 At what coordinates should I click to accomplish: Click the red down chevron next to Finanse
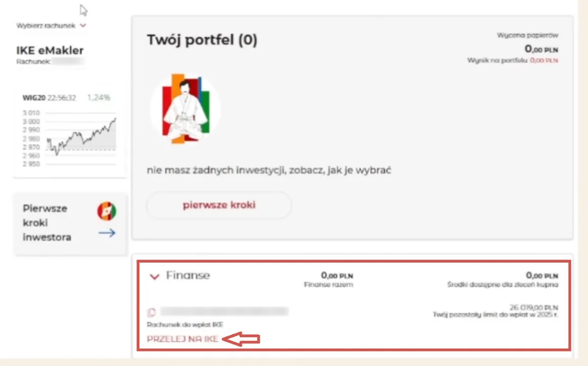[153, 277]
